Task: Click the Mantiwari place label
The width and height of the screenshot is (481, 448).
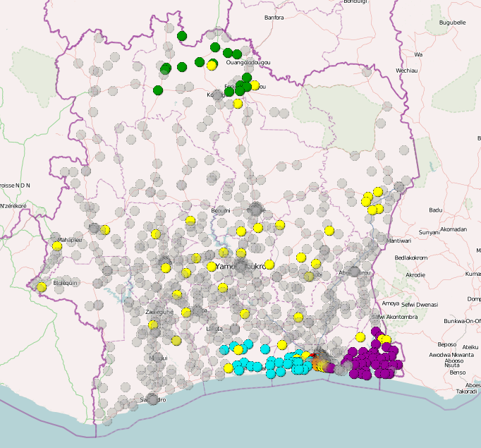Action: [398, 241]
